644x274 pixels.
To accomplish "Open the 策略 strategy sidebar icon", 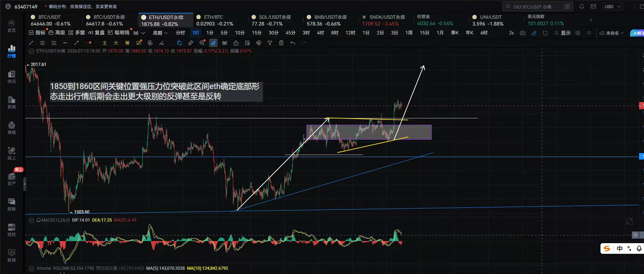I will coord(12,128).
